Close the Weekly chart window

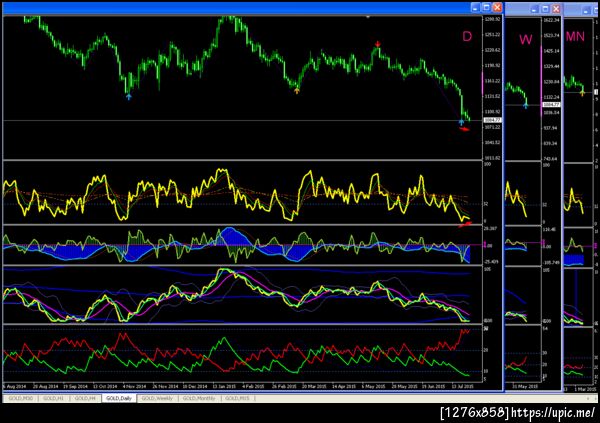556,8
